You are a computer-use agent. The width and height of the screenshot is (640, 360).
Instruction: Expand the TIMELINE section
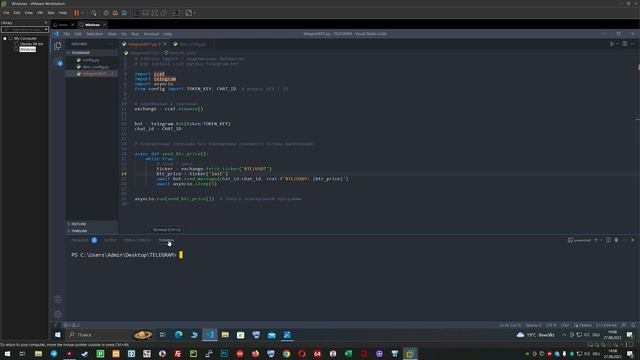coord(79,231)
